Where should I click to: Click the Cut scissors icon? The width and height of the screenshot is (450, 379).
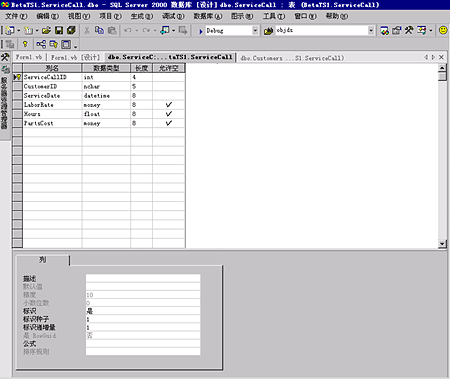(x=87, y=31)
